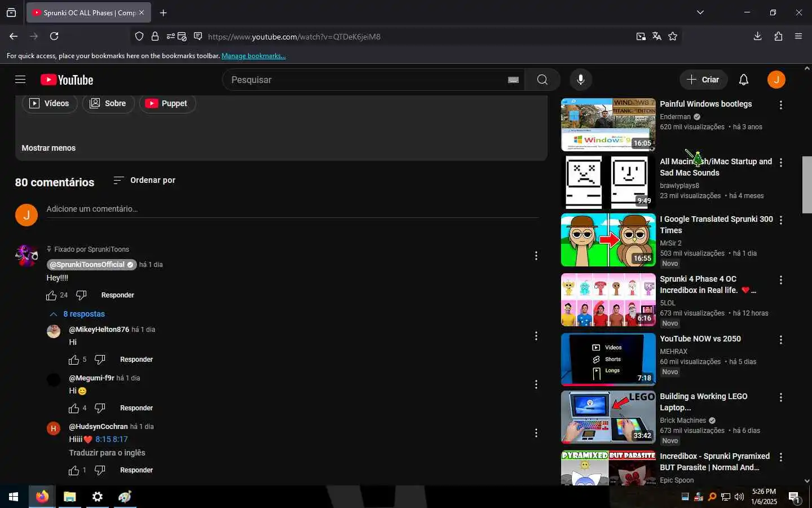Viewport: 812px width, 508px height.
Task: Like MikeyHelton876's reply
Action: pos(74,360)
